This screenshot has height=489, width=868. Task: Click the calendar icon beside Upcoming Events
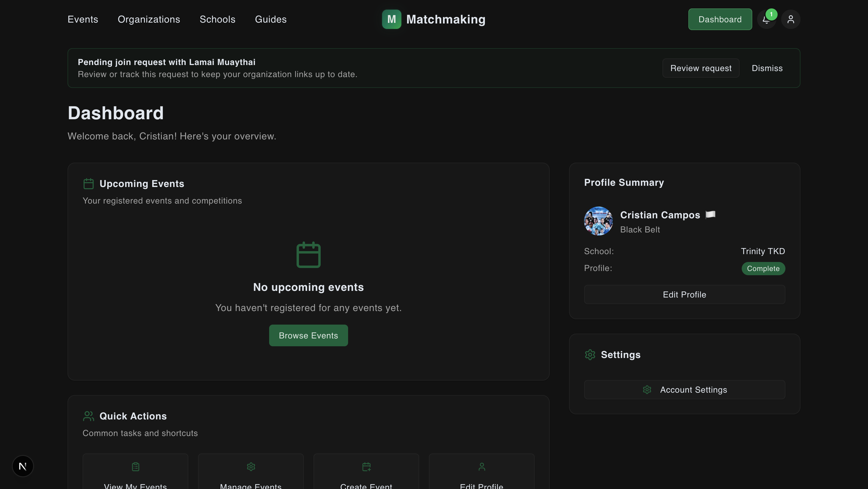click(x=88, y=184)
